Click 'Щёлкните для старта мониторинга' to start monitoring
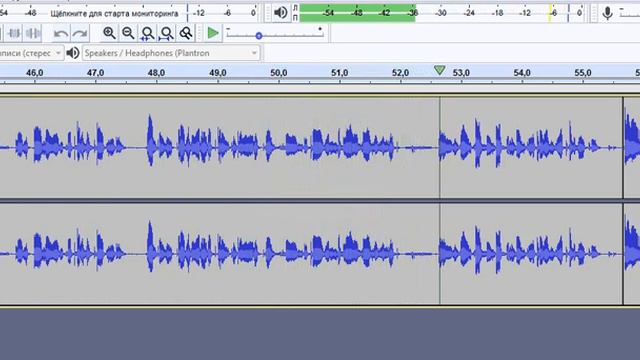Screen dimensions: 640x360 point(114,13)
